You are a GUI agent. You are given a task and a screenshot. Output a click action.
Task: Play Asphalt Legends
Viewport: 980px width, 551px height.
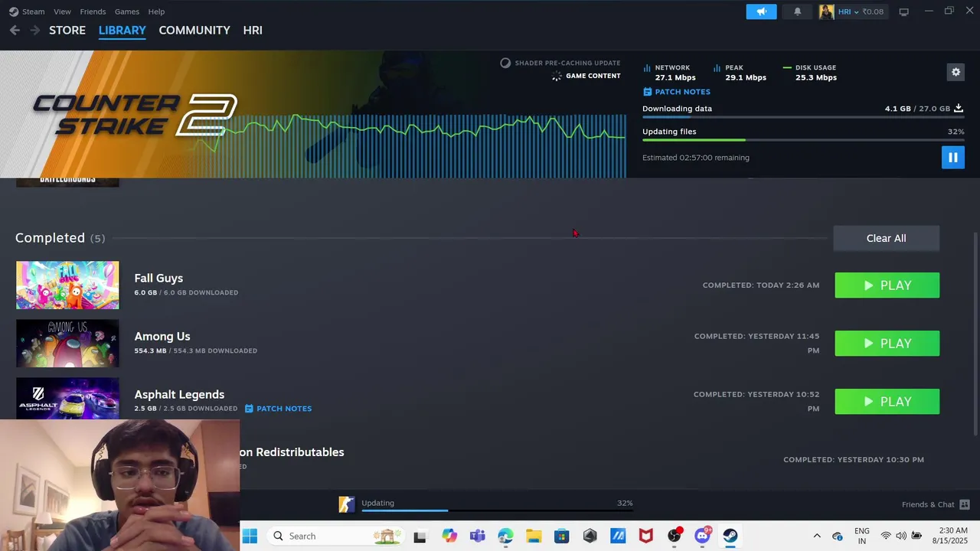pos(887,402)
